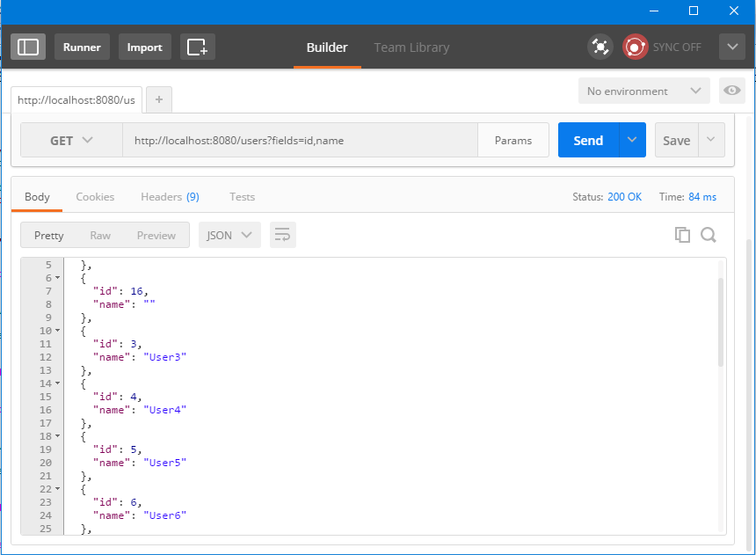Open a new window with plus icon
Screen dimensions: 756x555
pyautogui.click(x=198, y=47)
